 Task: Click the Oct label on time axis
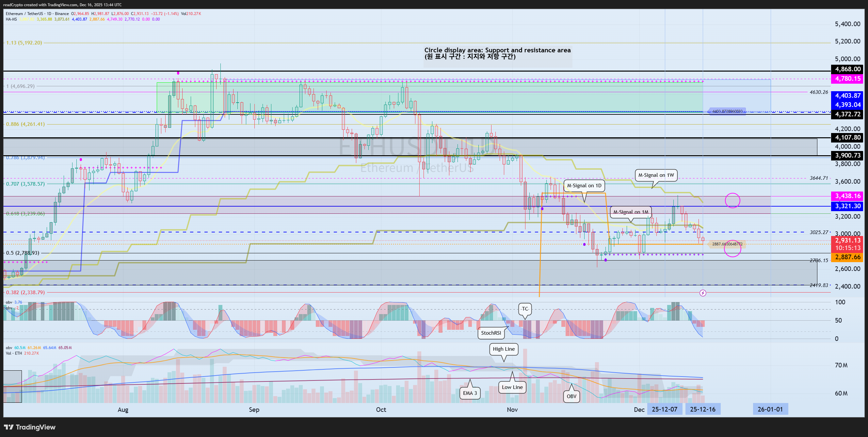[x=381, y=409]
